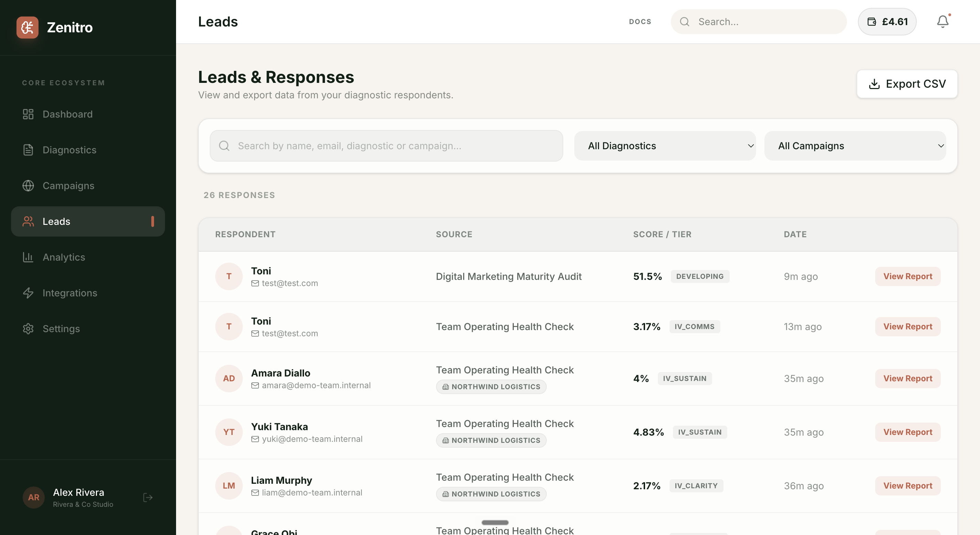The height and width of the screenshot is (535, 980).
Task: Click the Diagnostics document icon
Action: point(28,150)
